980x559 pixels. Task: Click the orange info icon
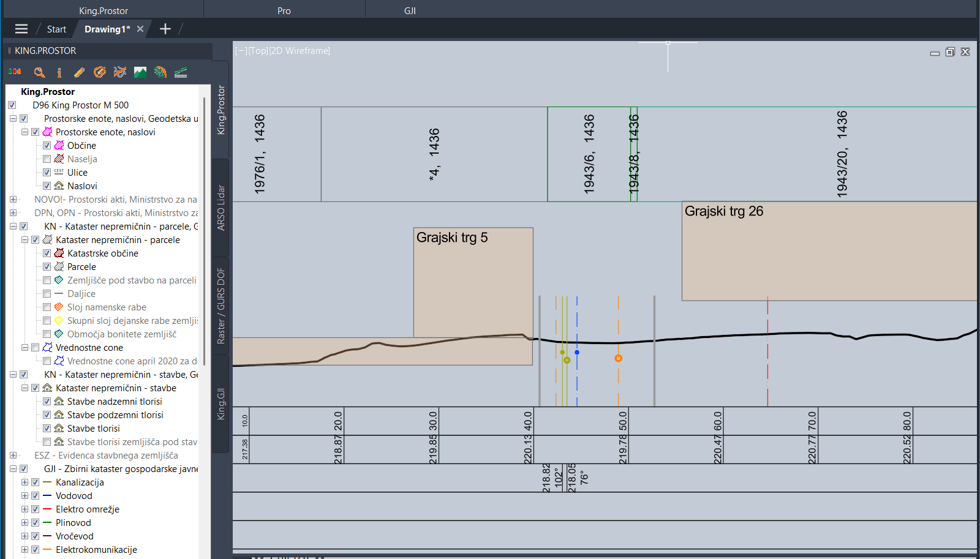(x=59, y=72)
